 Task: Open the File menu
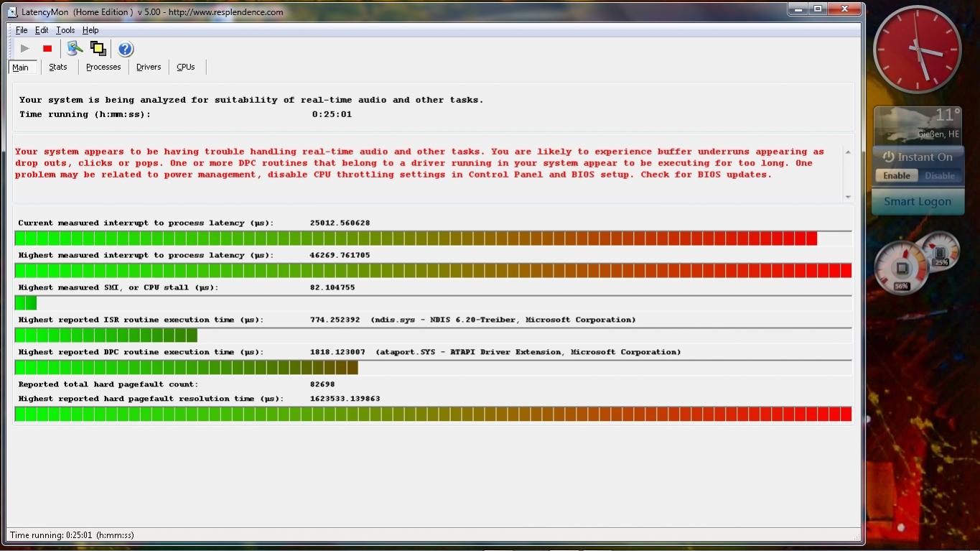(x=22, y=30)
